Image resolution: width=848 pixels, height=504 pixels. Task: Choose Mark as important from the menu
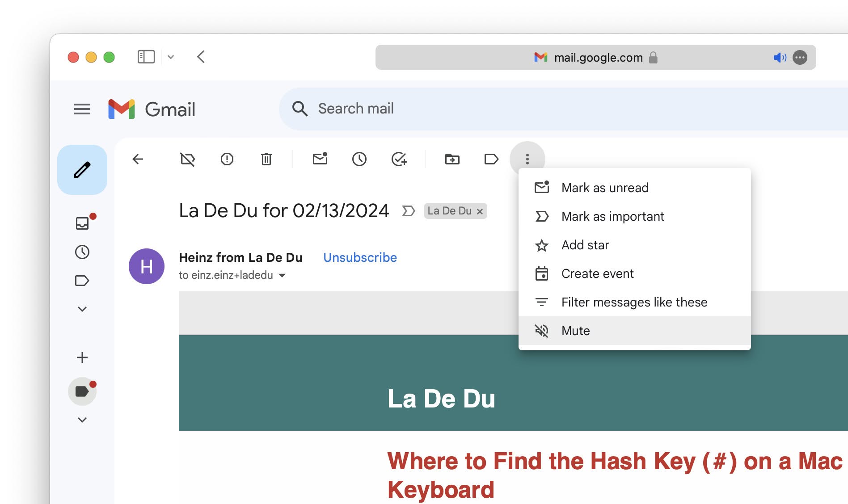[635, 216]
